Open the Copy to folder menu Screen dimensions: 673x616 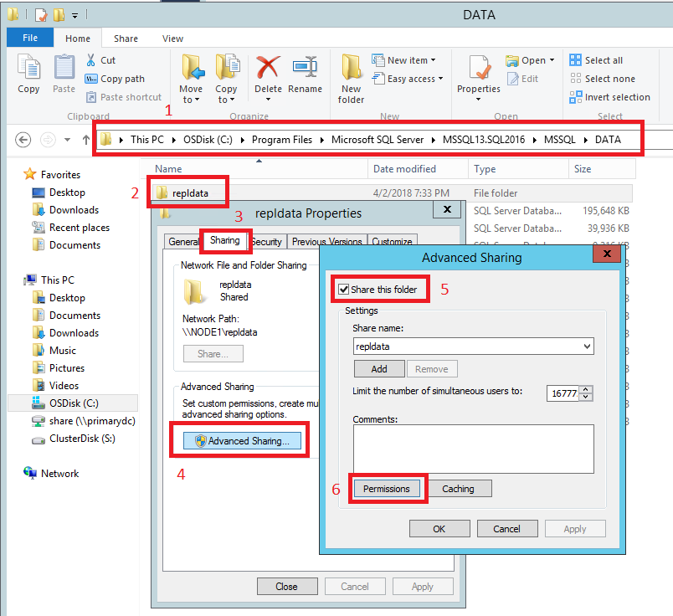[x=226, y=79]
